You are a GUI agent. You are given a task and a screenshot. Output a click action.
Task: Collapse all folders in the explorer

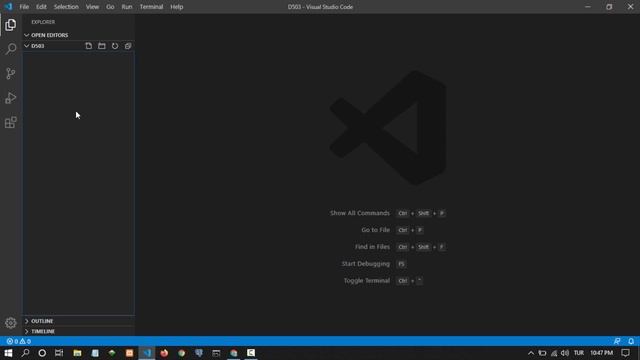128,46
